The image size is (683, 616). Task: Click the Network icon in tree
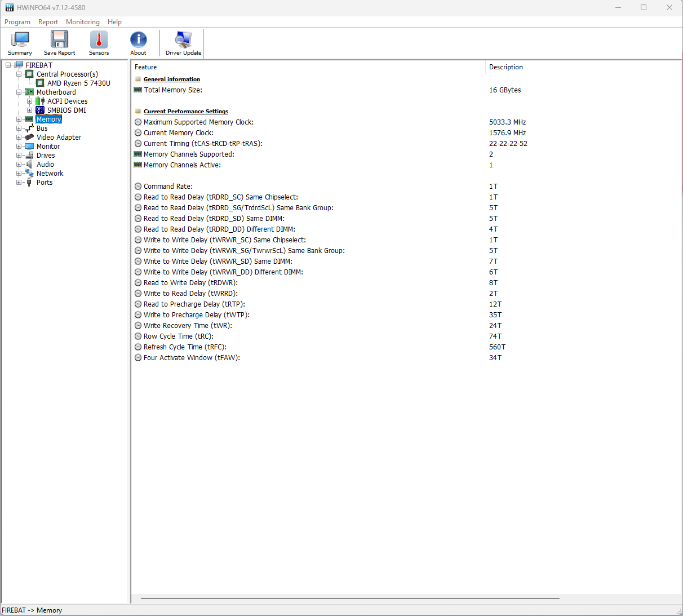[x=29, y=173]
